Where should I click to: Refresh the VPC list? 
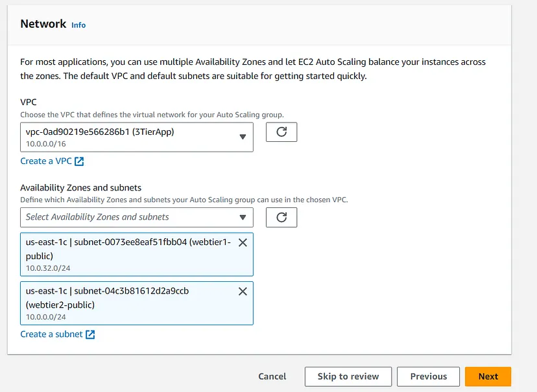[281, 132]
